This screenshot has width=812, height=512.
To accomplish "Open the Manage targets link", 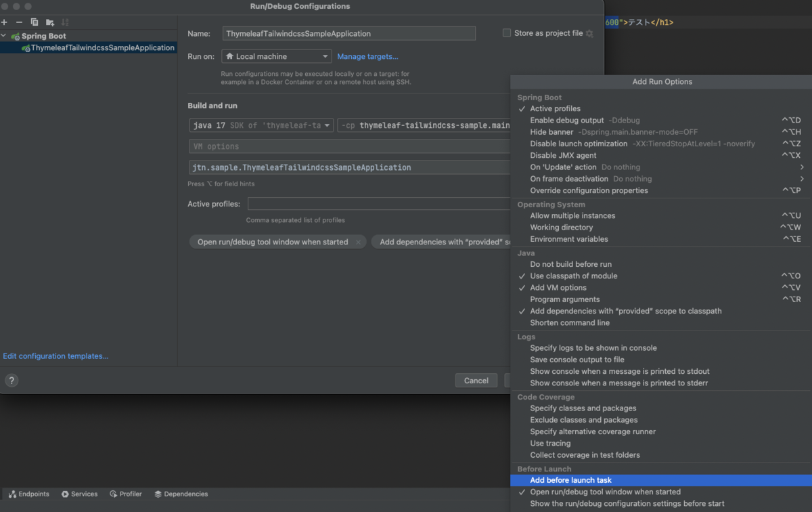I will pyautogui.click(x=367, y=57).
